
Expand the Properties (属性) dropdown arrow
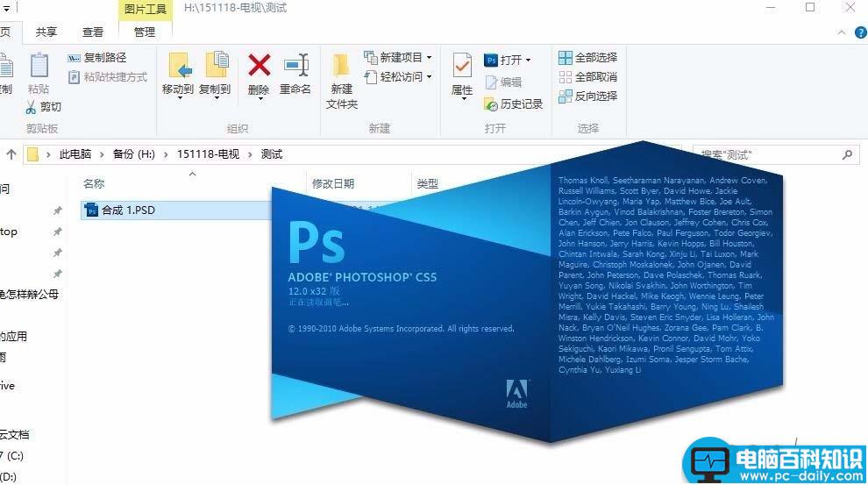pyautogui.click(x=462, y=100)
